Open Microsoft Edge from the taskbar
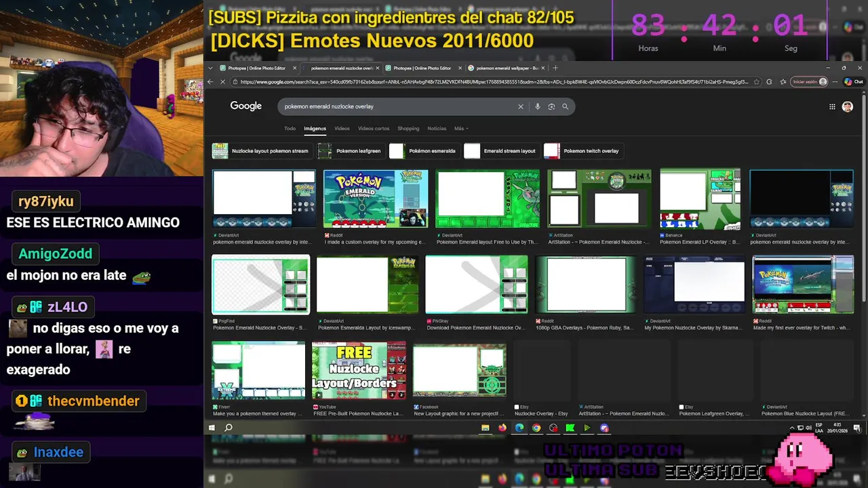Screen dimensions: 868x488 [x=519, y=428]
